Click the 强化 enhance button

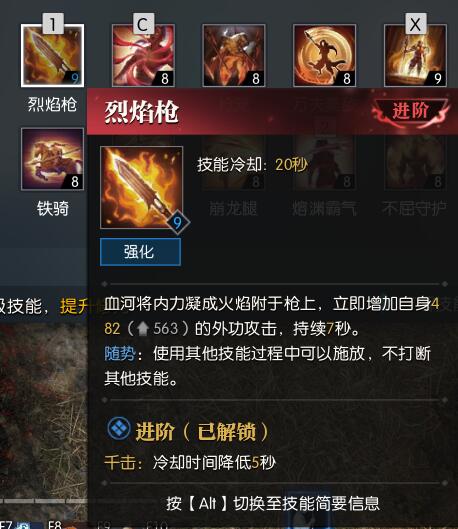pos(140,252)
